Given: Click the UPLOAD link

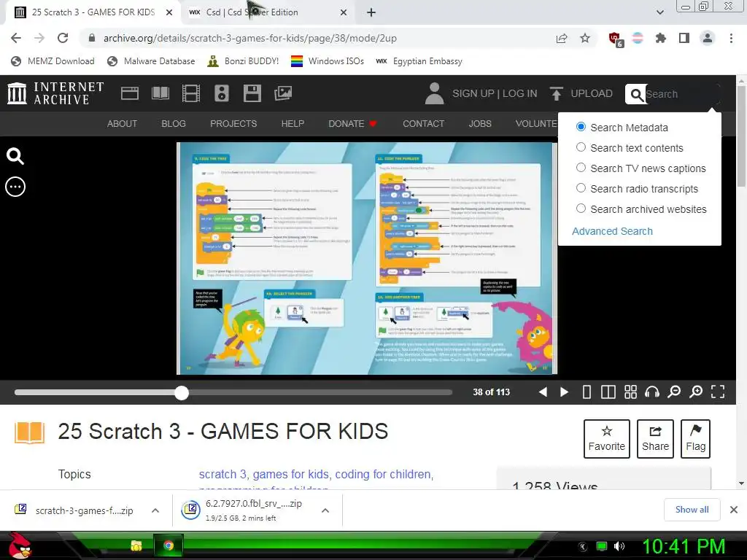Looking at the screenshot, I should 592,93.
